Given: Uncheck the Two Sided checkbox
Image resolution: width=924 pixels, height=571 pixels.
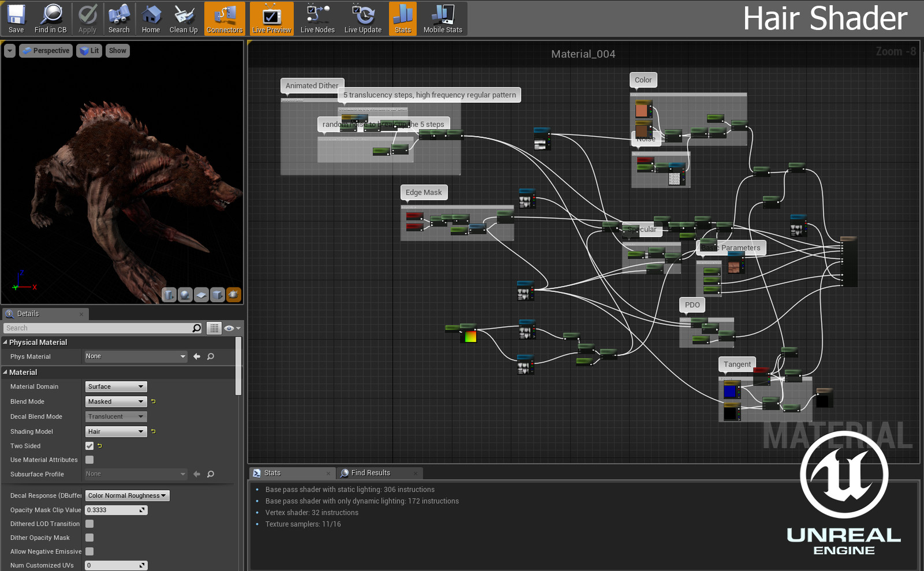Looking at the screenshot, I should (90, 446).
